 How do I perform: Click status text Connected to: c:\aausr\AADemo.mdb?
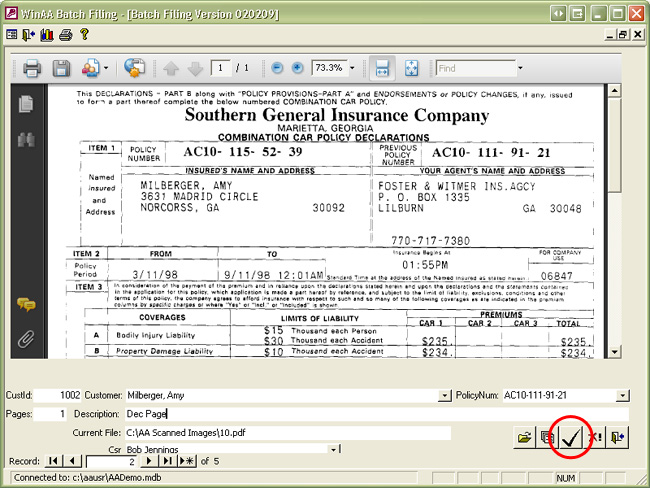(x=87, y=478)
